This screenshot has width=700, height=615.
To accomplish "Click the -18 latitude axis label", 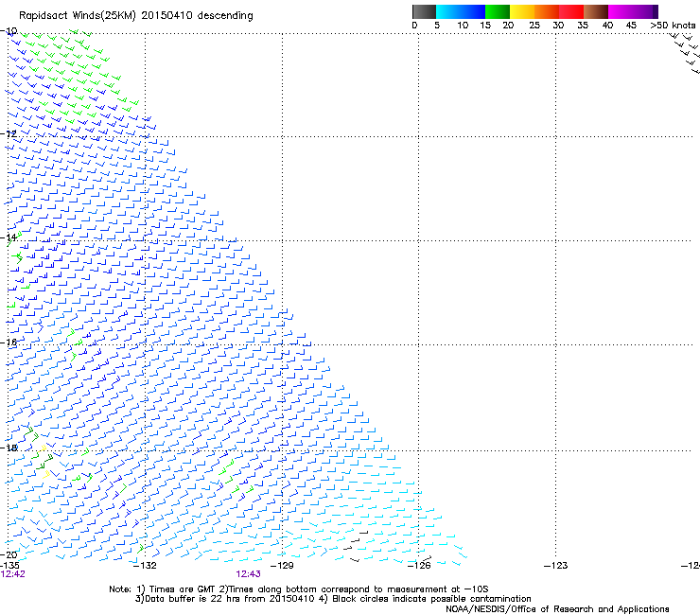I will [x=9, y=448].
